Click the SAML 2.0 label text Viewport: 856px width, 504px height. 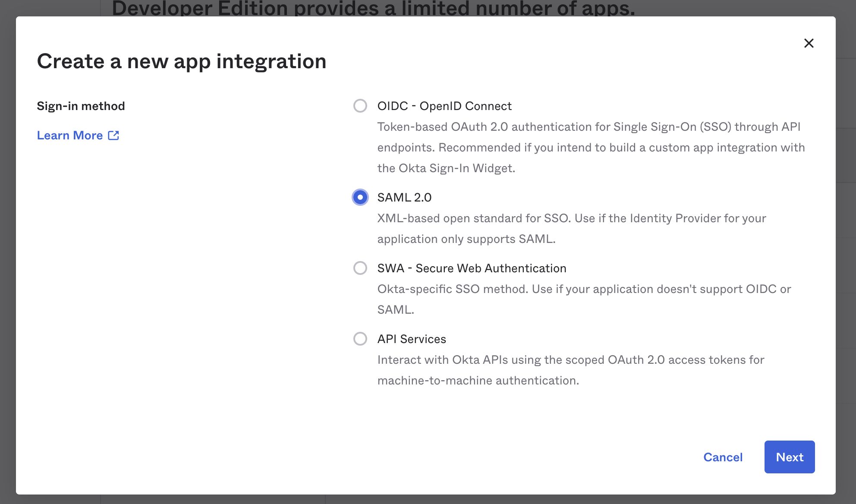pos(404,198)
